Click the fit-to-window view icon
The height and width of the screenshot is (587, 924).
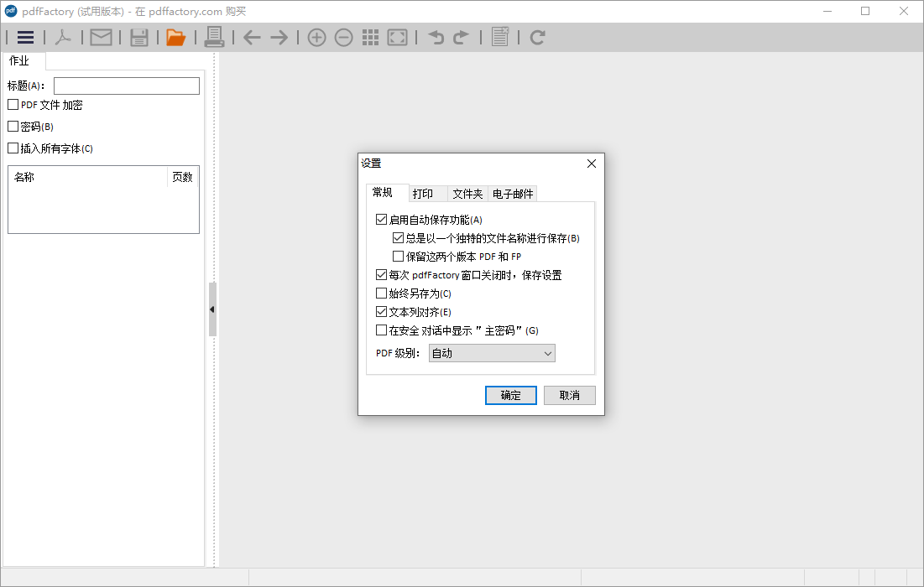[x=396, y=37]
